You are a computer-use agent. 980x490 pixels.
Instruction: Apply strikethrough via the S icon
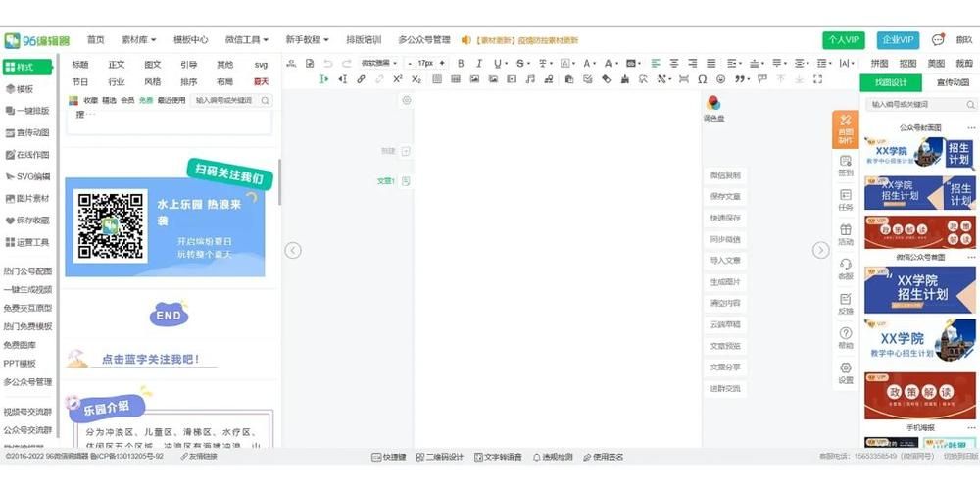pos(520,63)
